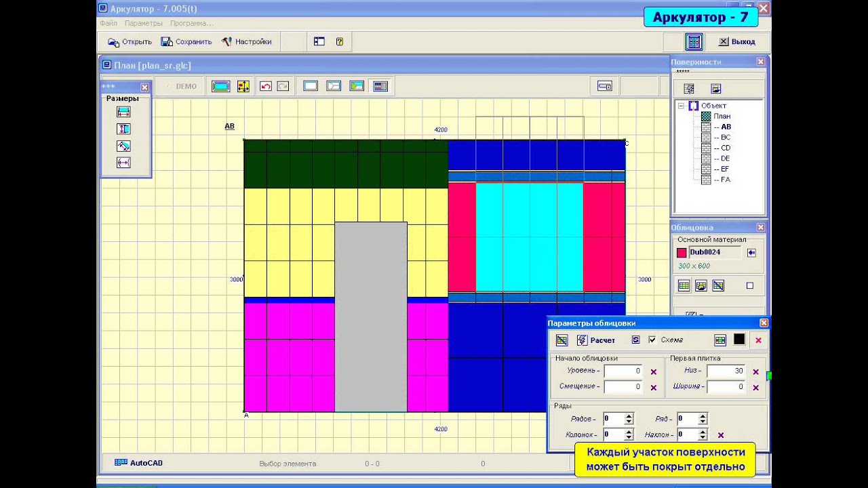
Task: Select the План tree item
Action: pos(722,117)
